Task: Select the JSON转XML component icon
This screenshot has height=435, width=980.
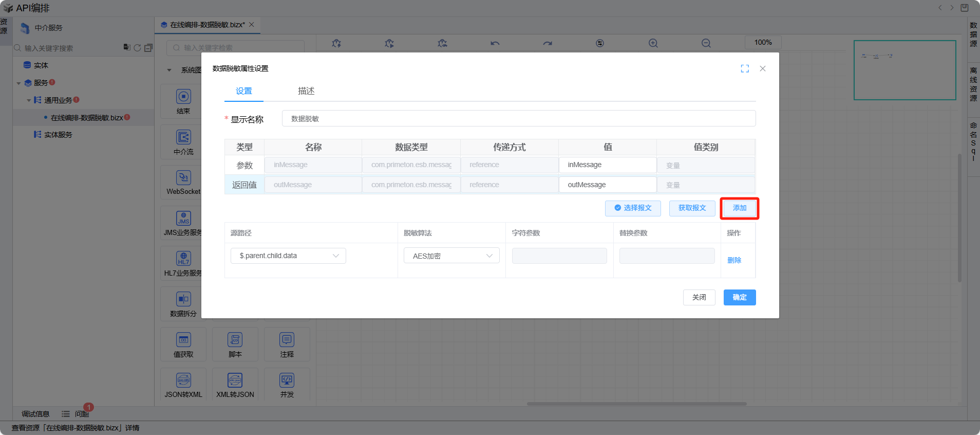Action: coord(183,380)
